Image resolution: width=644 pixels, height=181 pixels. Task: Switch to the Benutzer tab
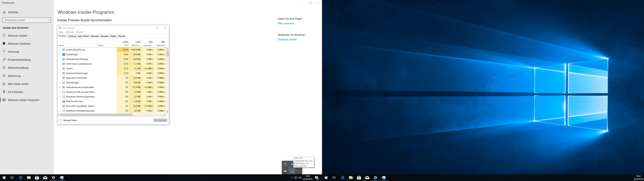(105, 36)
